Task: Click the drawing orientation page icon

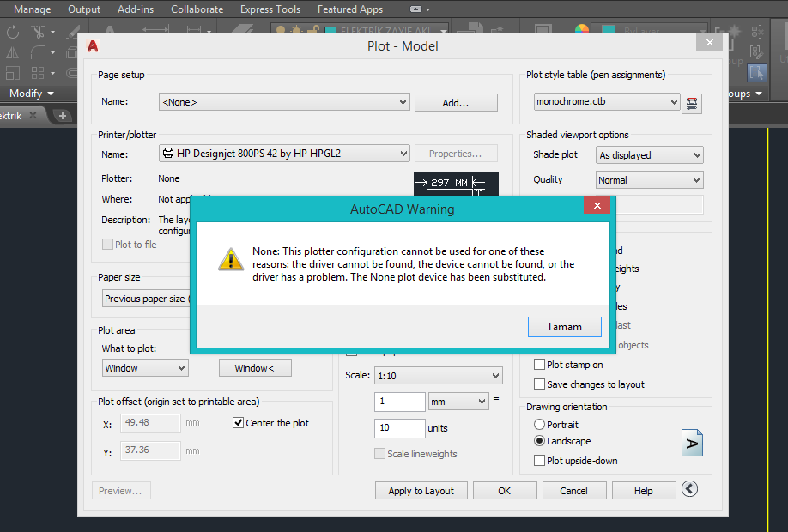Action: [692, 442]
